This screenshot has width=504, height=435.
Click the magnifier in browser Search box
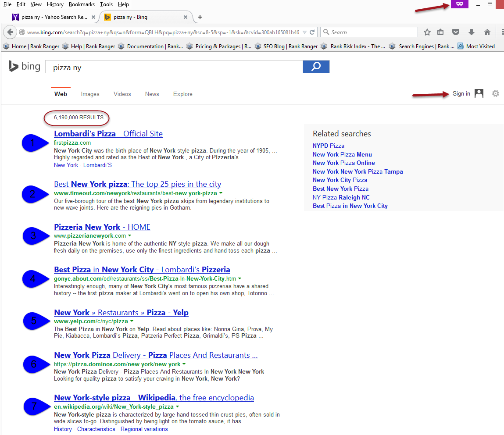pyautogui.click(x=326, y=32)
